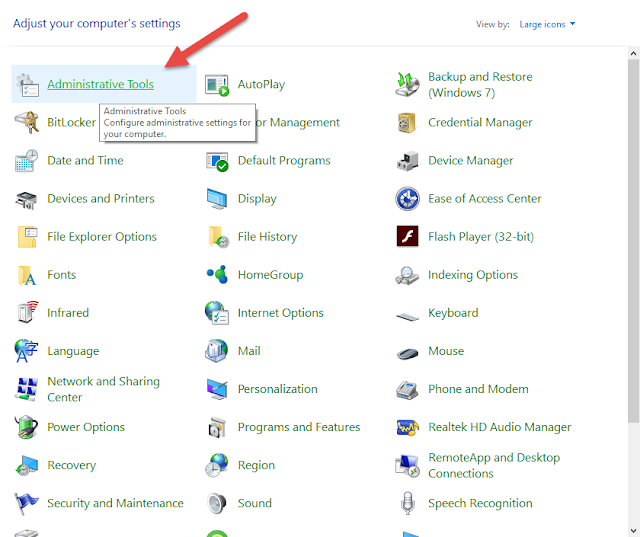The height and width of the screenshot is (537, 640).
Task: Click the Phone and Modem icon
Action: pyautogui.click(x=407, y=390)
